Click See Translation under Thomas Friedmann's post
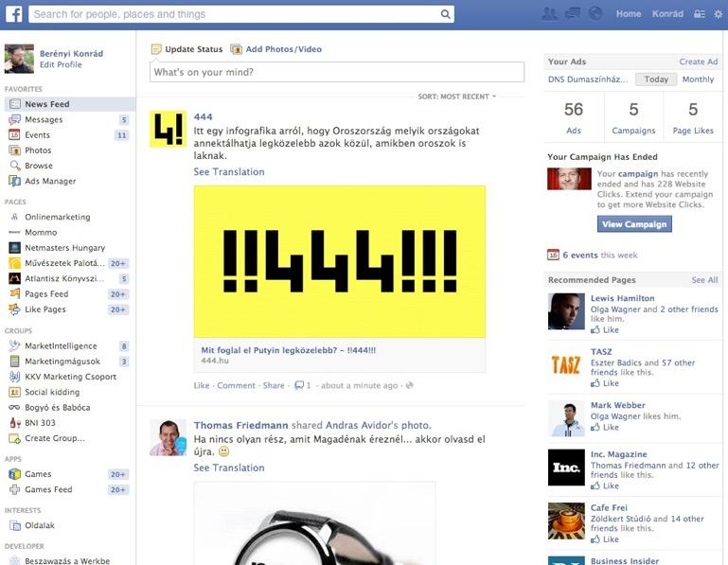The width and height of the screenshot is (728, 565). pos(229,468)
